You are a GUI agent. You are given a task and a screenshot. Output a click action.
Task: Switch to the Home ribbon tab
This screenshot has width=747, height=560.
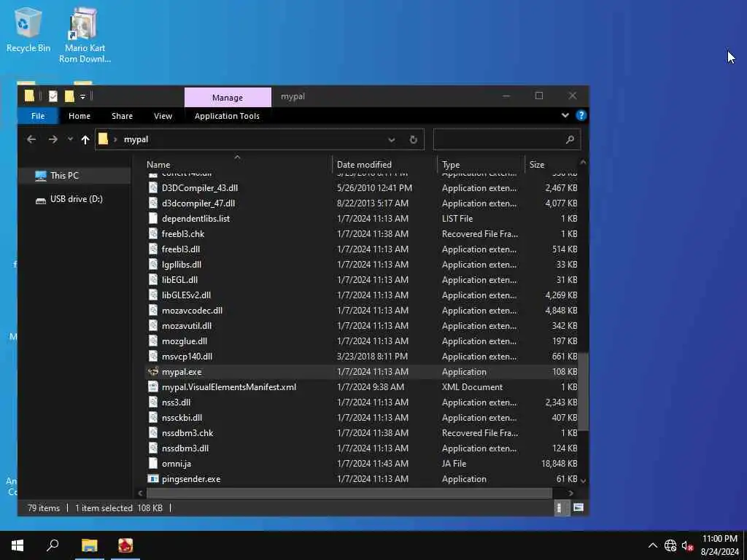pyautogui.click(x=79, y=116)
